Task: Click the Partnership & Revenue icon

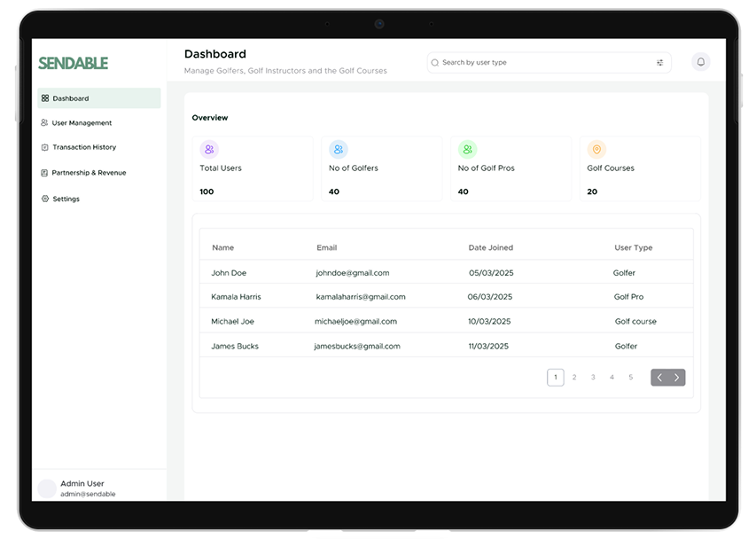Action: [45, 172]
